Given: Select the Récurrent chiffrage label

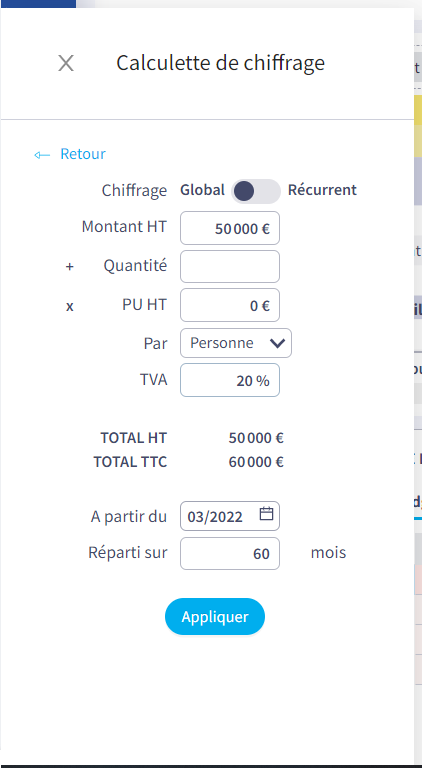Looking at the screenshot, I should pos(322,190).
